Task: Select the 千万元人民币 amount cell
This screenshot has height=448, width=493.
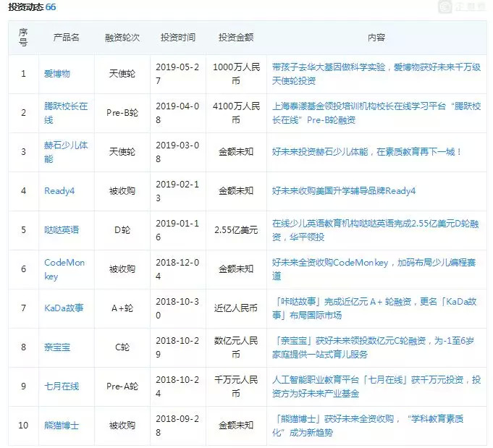Action: click(x=236, y=386)
